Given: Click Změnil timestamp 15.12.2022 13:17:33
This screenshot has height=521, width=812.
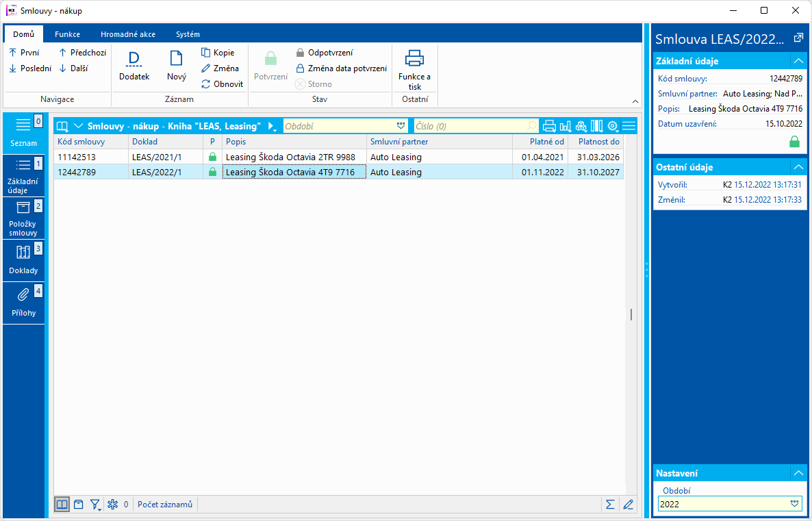Looking at the screenshot, I should click(768, 199).
